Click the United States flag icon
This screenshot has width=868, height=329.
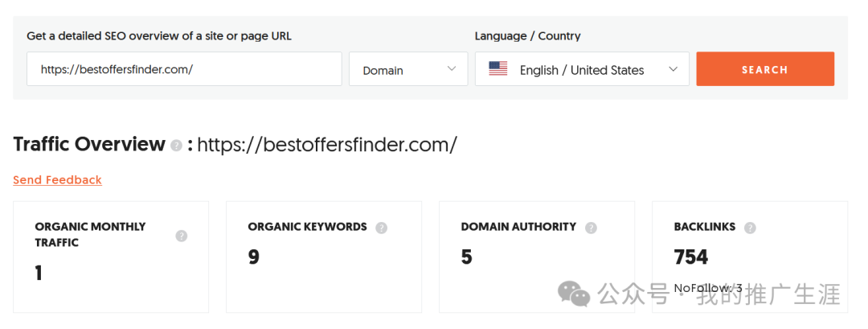click(x=498, y=69)
